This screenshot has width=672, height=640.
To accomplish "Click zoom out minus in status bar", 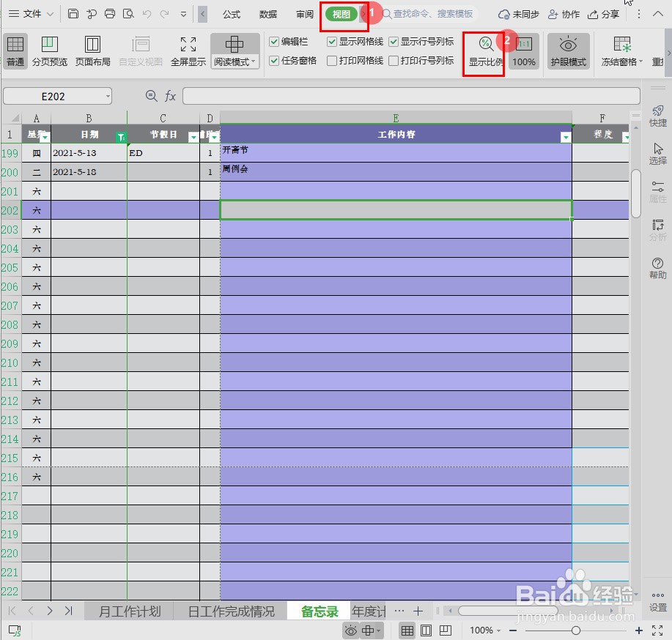I will coord(513,630).
